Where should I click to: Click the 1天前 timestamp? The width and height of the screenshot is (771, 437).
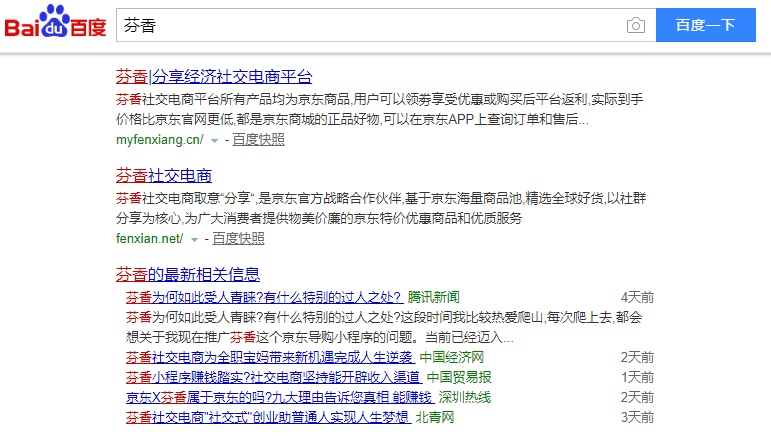click(x=637, y=378)
